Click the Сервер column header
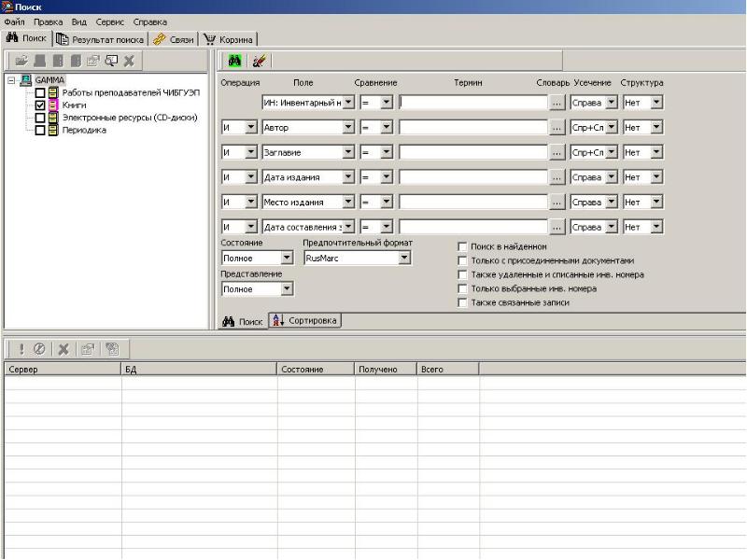Screen dimensions: 747x560 pos(63,369)
